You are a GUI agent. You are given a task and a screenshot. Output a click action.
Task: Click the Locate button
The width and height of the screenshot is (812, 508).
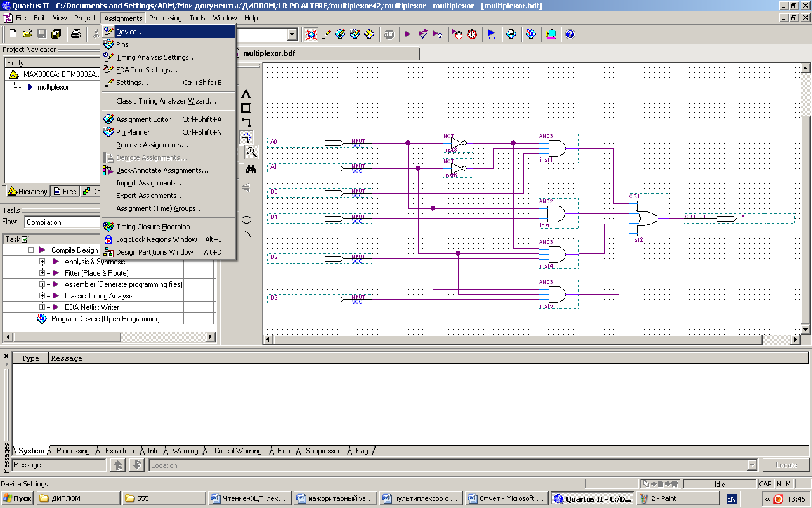pos(786,465)
